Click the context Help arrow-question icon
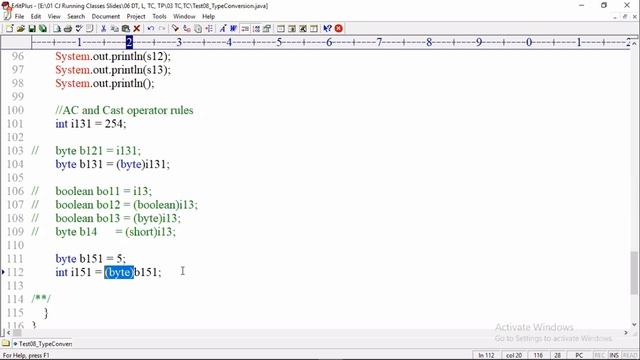The image size is (640, 360). coord(327,29)
